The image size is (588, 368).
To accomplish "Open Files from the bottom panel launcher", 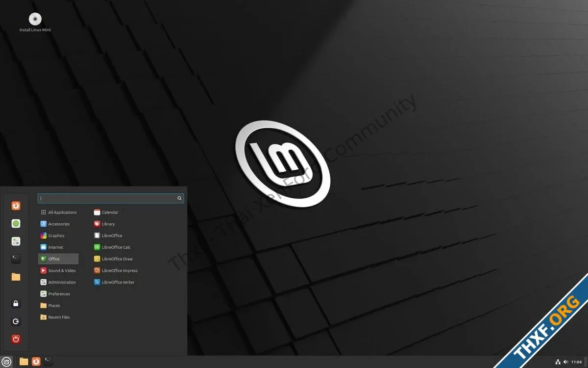I will pos(24,362).
